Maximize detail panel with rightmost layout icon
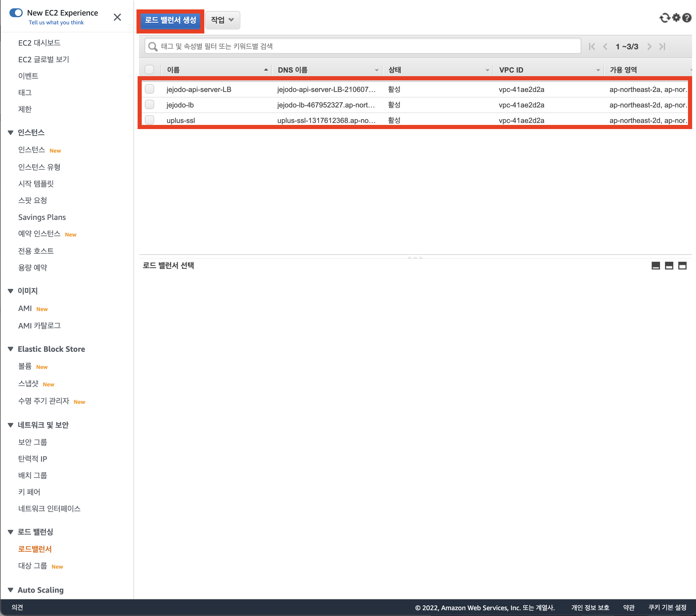 click(682, 266)
